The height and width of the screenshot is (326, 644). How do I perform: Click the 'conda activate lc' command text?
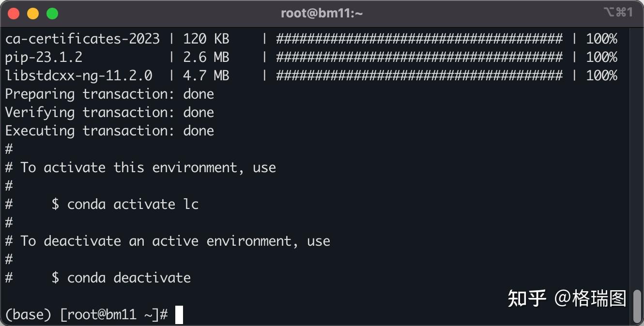[133, 205]
